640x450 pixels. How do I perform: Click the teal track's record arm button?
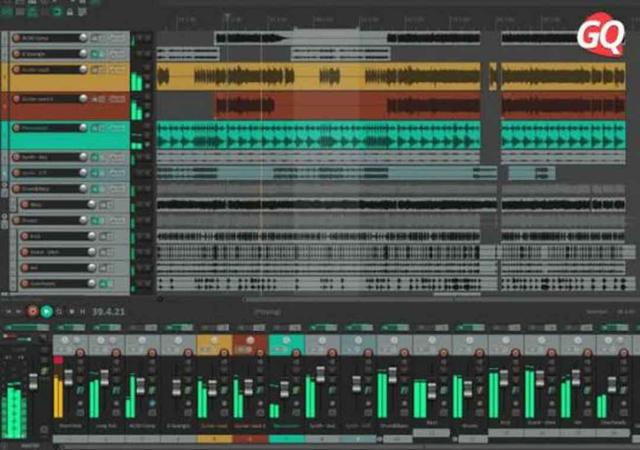pyautogui.click(x=16, y=128)
